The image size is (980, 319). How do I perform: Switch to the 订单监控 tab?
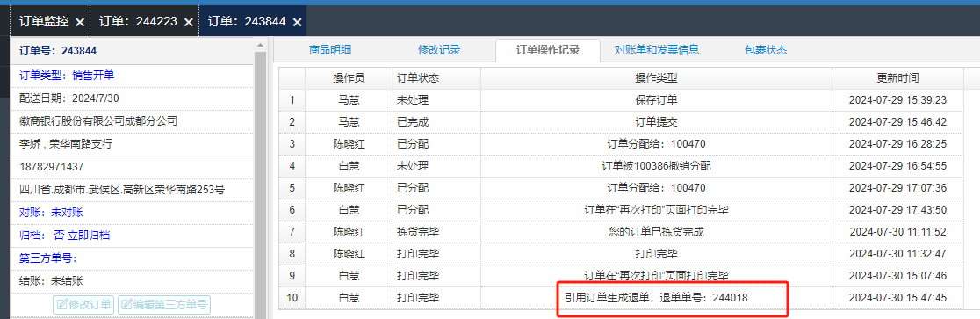point(44,21)
